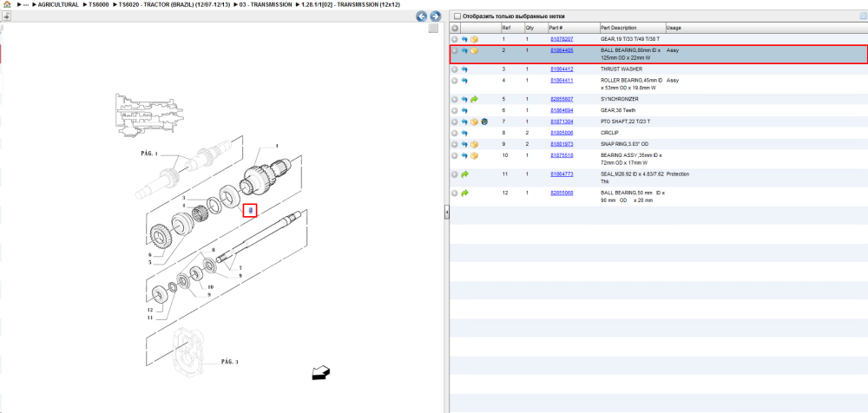
Task: Click green arrow in BALL BEARING 50 mm row
Action: coord(464,193)
